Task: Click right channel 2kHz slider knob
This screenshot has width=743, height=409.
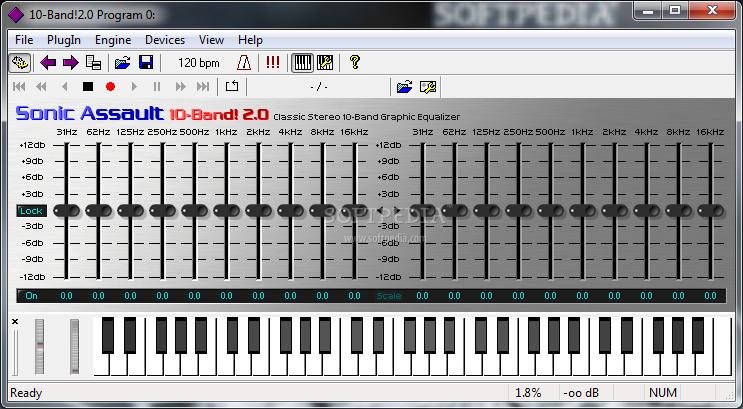Action: 615,211
